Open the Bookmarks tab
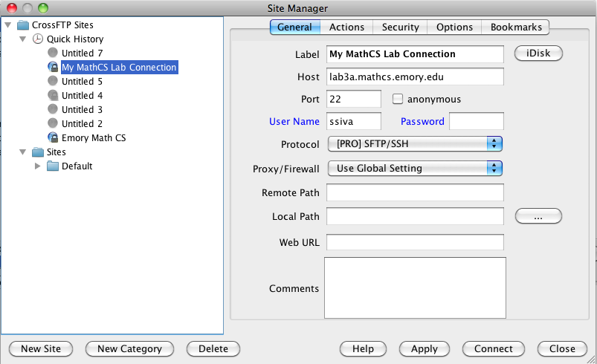The image size is (597, 364). (516, 27)
